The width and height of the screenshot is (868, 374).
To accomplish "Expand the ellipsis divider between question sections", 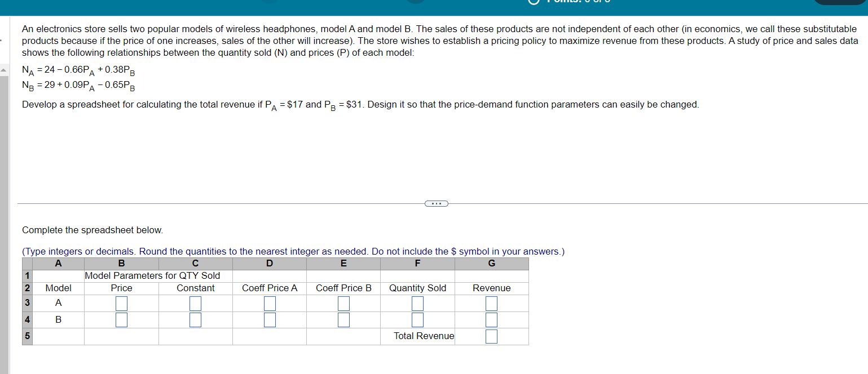I will (x=435, y=203).
